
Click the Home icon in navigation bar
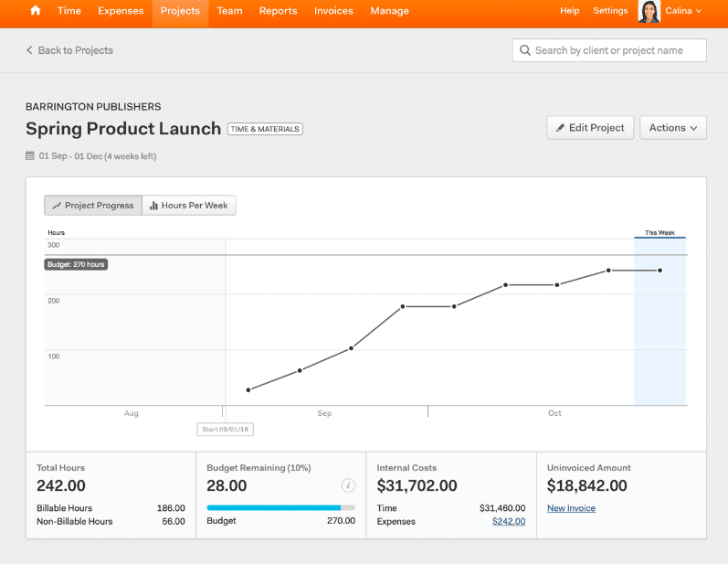click(x=36, y=11)
